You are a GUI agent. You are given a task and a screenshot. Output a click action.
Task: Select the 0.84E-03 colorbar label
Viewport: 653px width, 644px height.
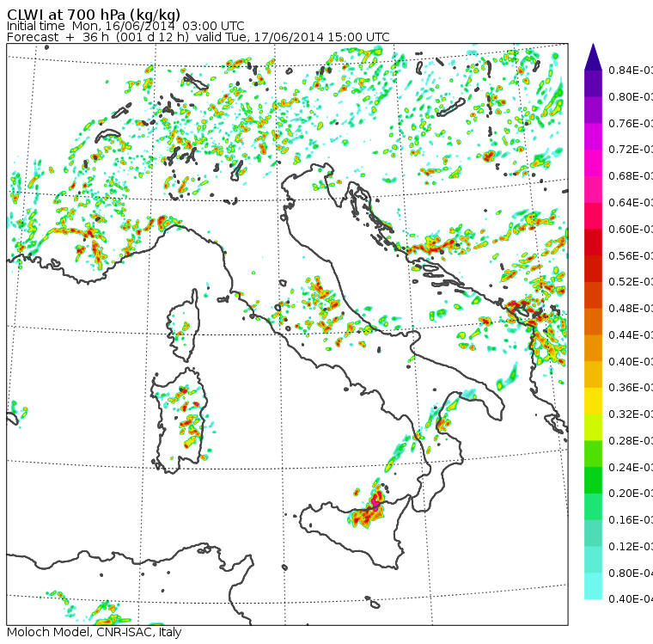point(631,70)
